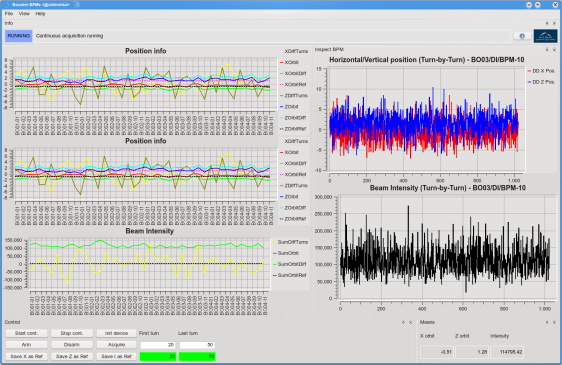Click the Control panel title
This screenshot has width=562, height=365.
[12, 322]
